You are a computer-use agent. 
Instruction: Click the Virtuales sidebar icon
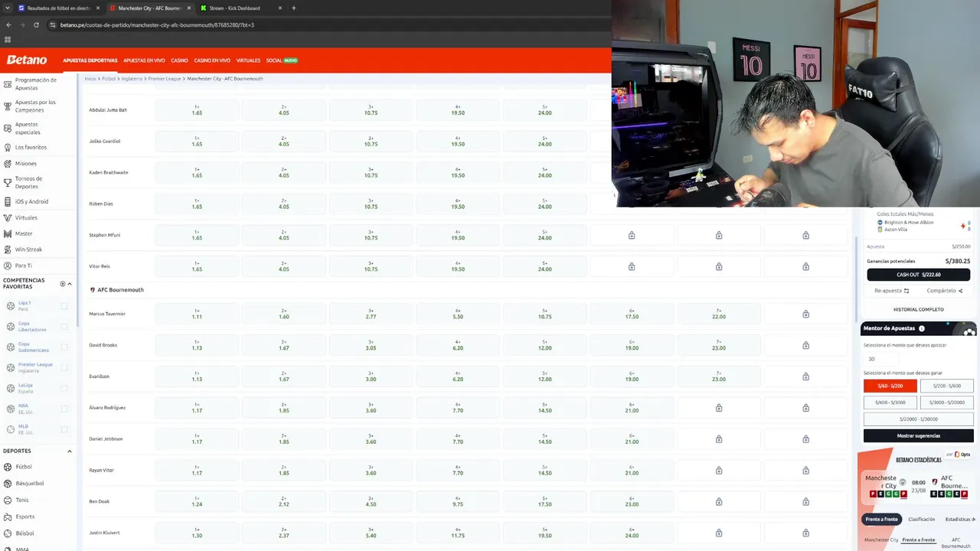[x=8, y=217]
